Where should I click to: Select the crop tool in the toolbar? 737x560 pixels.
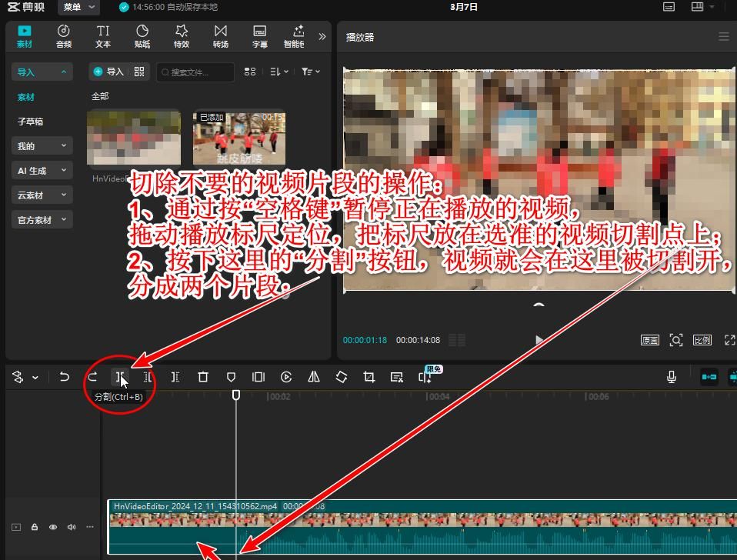click(369, 377)
